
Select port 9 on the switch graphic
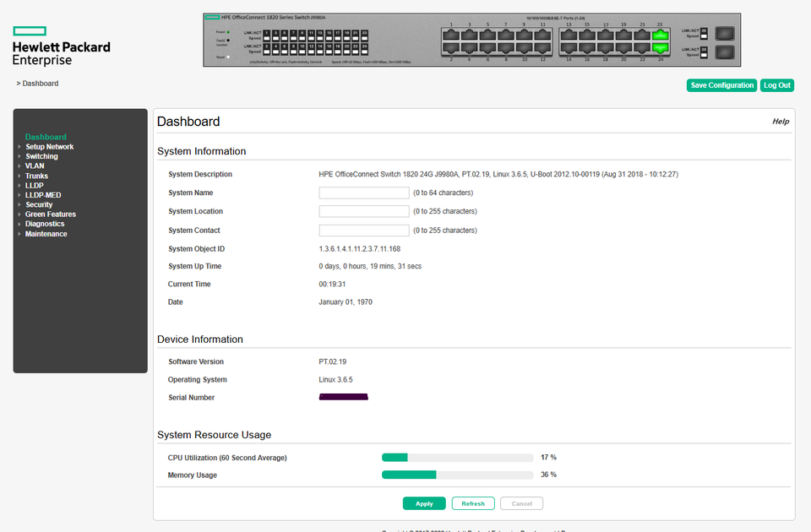pos(524,35)
